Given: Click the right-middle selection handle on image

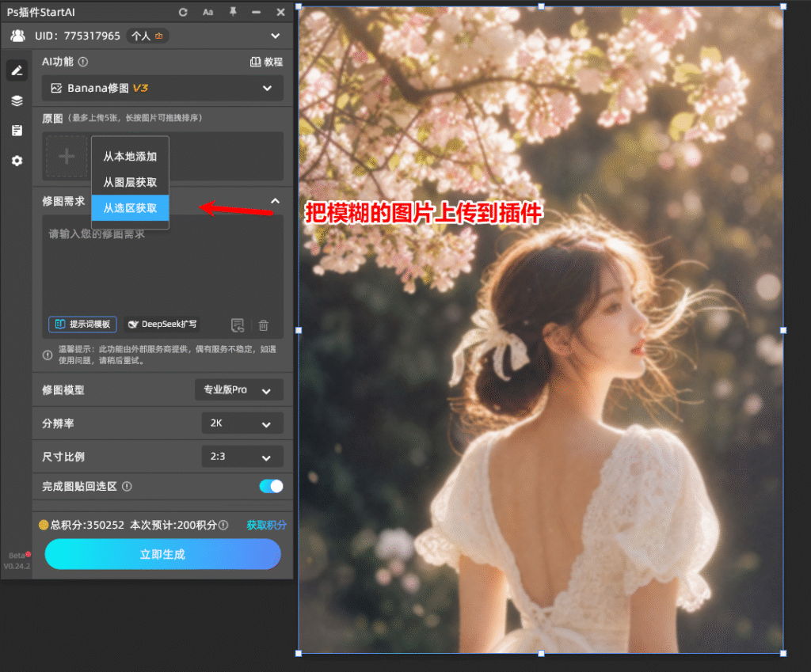Looking at the screenshot, I should click(783, 330).
